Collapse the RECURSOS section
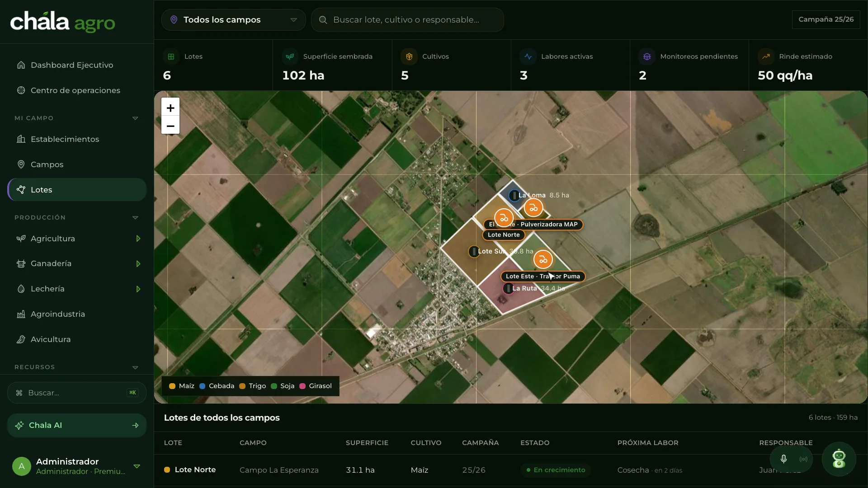 135,367
